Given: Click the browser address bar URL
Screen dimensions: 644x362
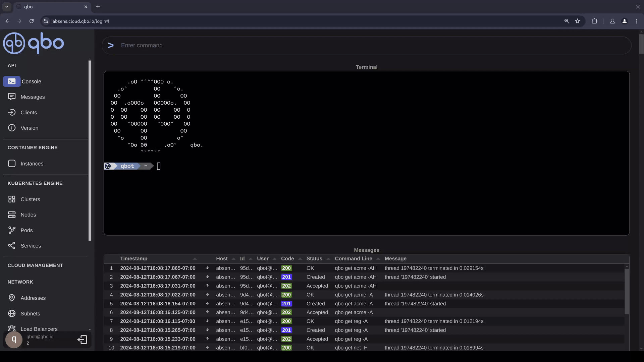Looking at the screenshot, I should point(81,21).
